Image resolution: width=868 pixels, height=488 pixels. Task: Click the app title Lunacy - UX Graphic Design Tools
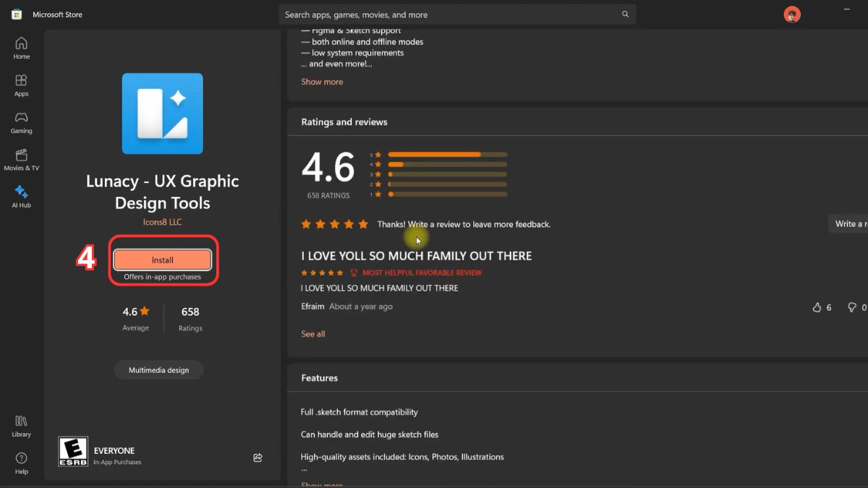click(162, 192)
